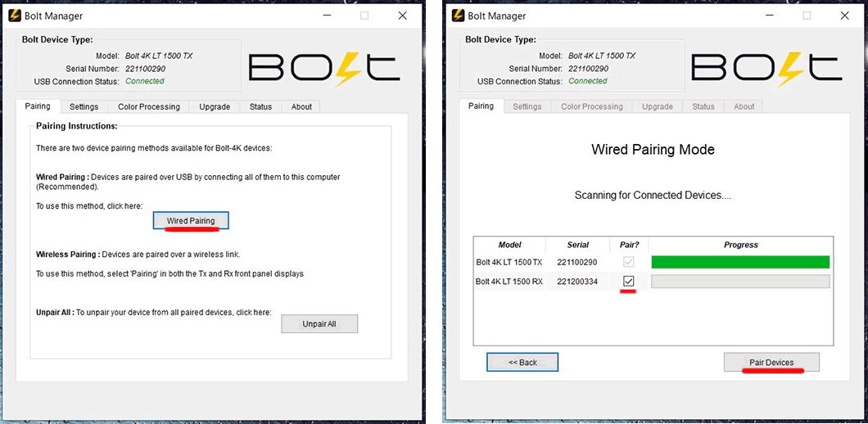This screenshot has width=868, height=424.
Task: Click disabled Settings tab in right window
Action: [527, 106]
